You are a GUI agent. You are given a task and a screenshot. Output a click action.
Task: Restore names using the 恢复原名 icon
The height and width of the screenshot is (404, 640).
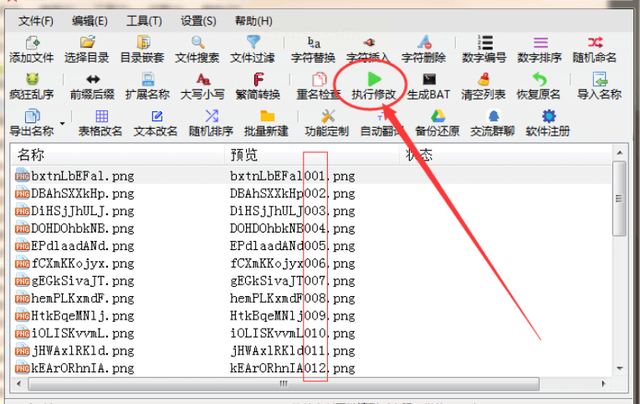pos(539,86)
